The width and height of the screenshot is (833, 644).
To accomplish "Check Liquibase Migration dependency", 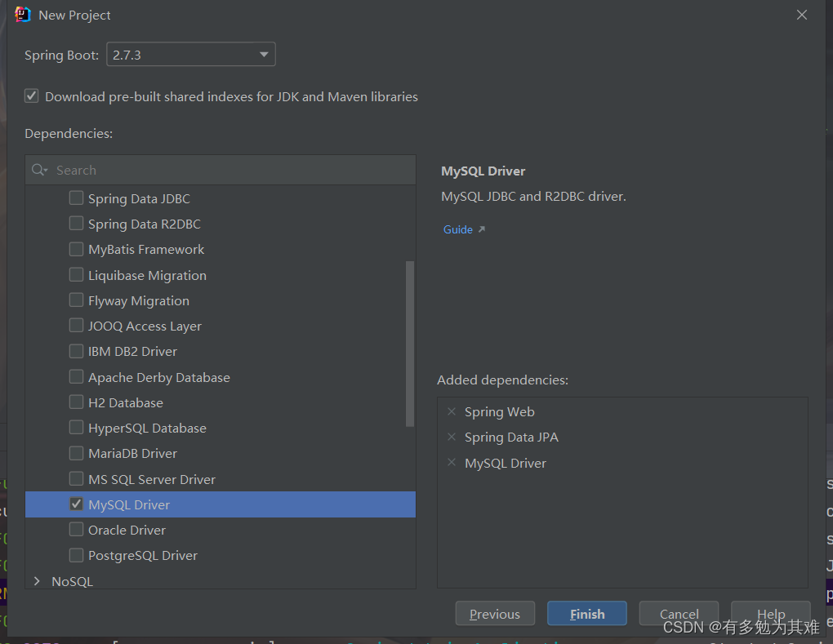I will (x=76, y=275).
